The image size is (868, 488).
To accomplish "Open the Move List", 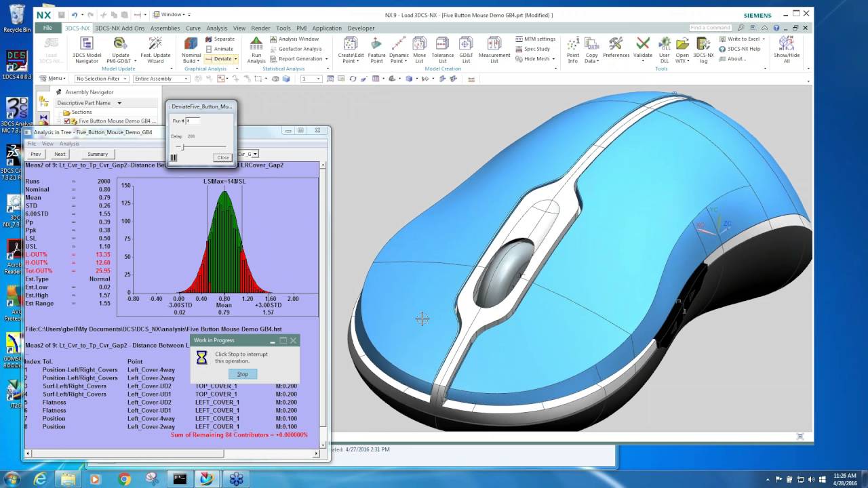I will tap(419, 49).
